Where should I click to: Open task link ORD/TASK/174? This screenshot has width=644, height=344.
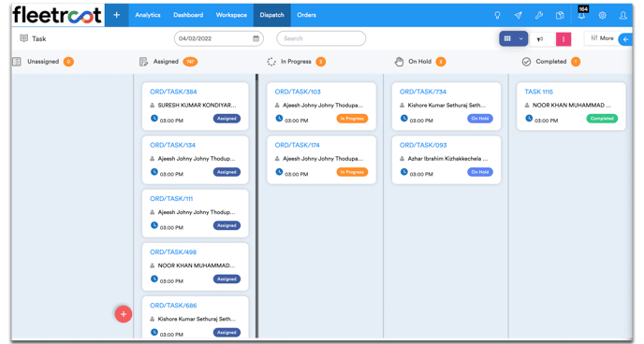coord(297,145)
